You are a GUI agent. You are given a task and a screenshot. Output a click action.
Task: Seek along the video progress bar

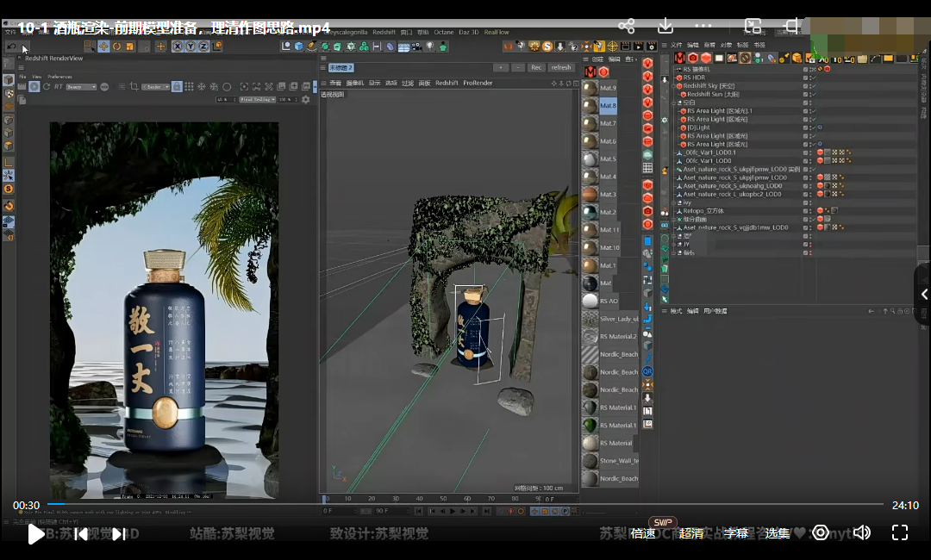point(465,504)
